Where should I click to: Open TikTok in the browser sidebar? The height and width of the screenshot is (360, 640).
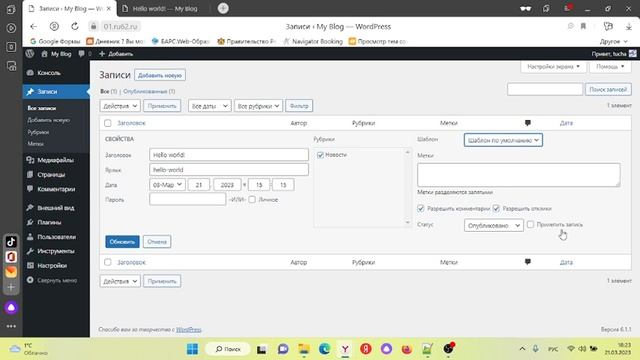click(x=11, y=242)
